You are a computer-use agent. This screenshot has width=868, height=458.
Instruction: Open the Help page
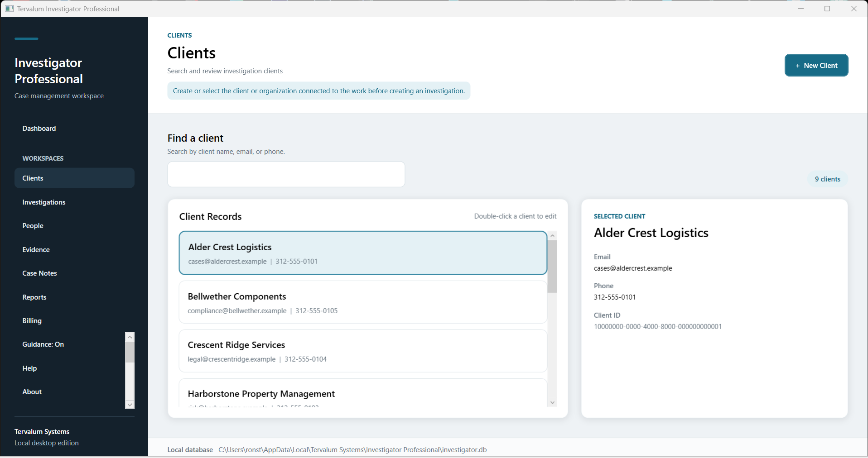click(x=70, y=368)
